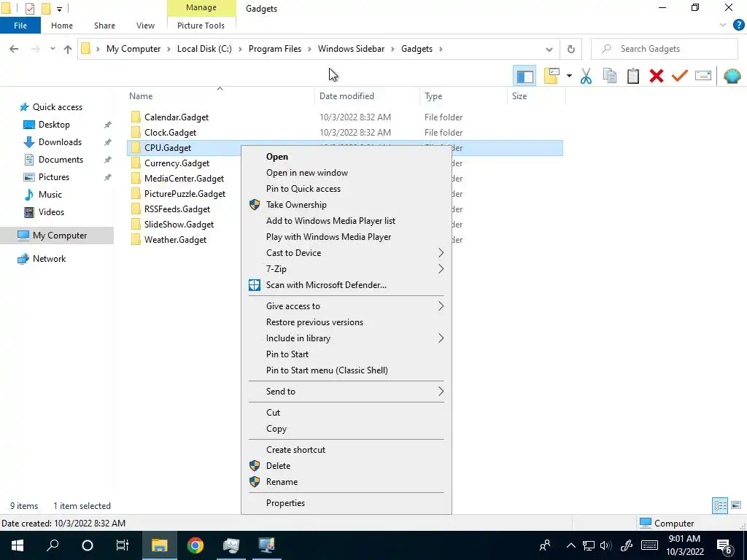Toggle the navigation pane toolbar button
747x560 pixels.
pos(525,76)
